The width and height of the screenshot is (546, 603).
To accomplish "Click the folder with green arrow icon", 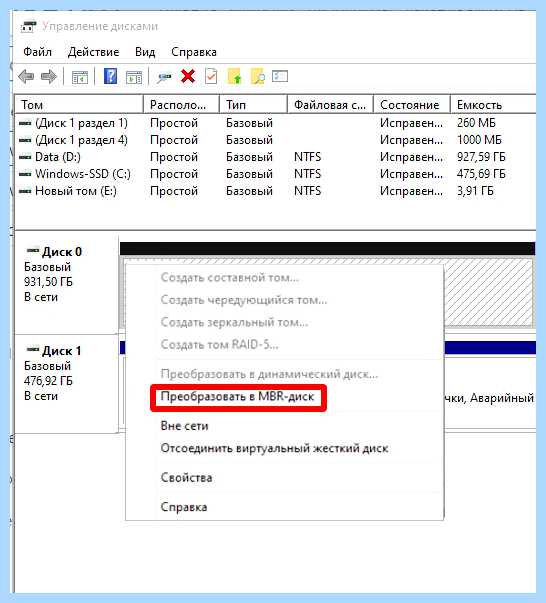I will click(x=235, y=76).
